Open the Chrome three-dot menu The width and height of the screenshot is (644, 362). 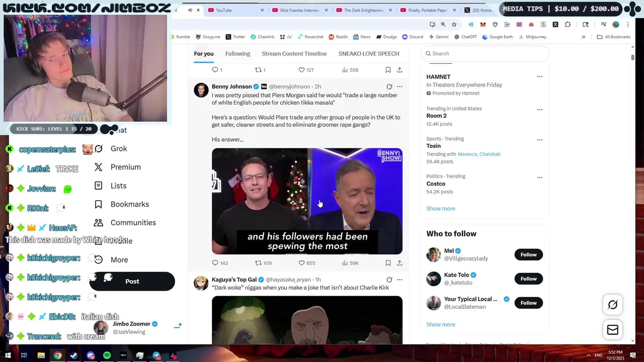coord(628,24)
